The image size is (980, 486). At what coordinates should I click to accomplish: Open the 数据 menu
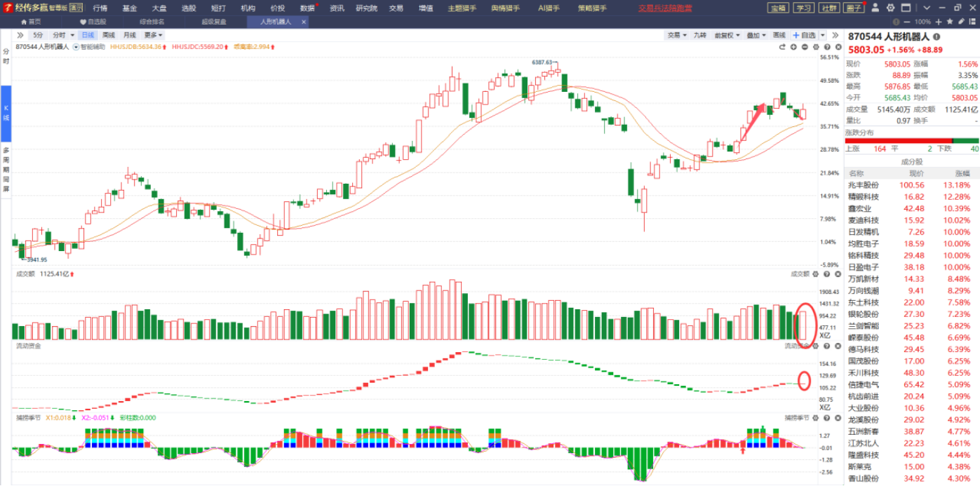(x=307, y=8)
